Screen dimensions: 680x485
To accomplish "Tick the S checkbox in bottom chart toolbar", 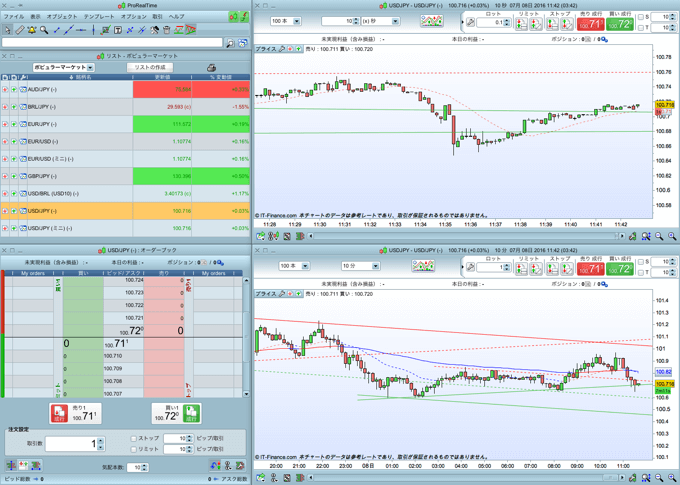I will point(641,262).
